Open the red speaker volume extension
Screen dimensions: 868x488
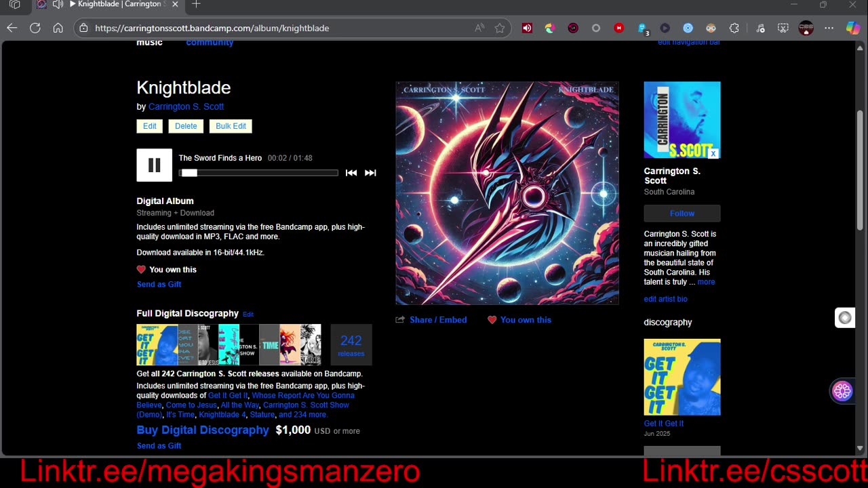click(x=527, y=28)
